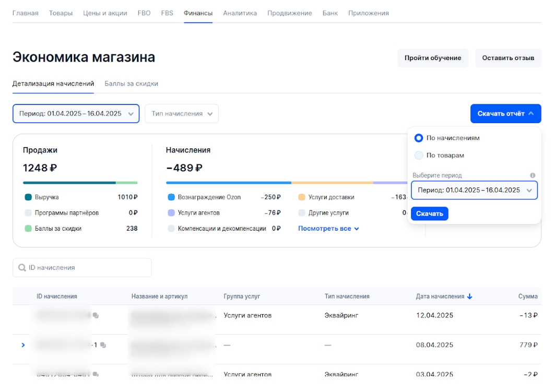Viewport: 554px width, 392px height.
Task: Click the Вознаграждение Ozon blue marker
Action: tap(171, 197)
